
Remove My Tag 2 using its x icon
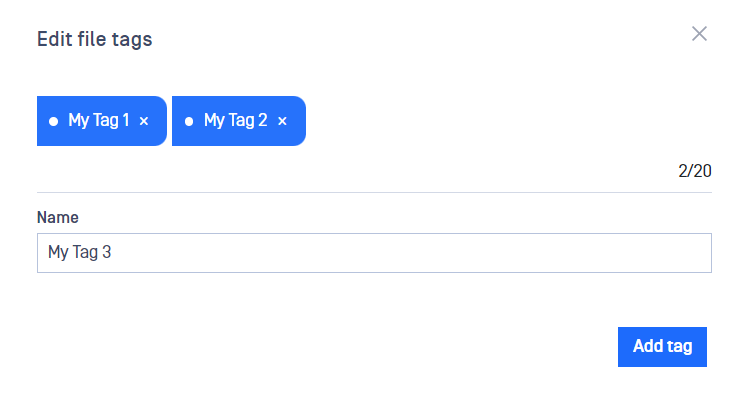coord(282,121)
